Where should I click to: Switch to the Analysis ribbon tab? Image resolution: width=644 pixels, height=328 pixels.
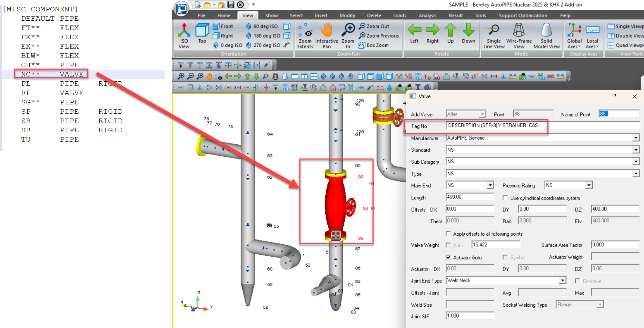(427, 16)
